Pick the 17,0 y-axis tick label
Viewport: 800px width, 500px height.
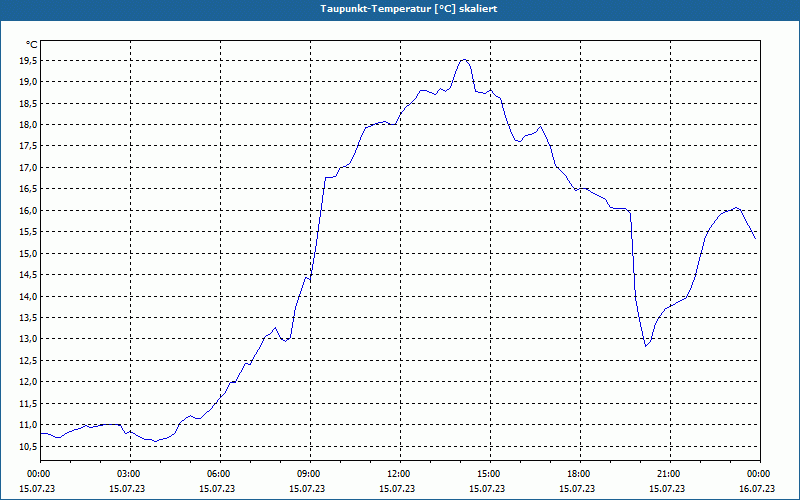pyautogui.click(x=28, y=167)
